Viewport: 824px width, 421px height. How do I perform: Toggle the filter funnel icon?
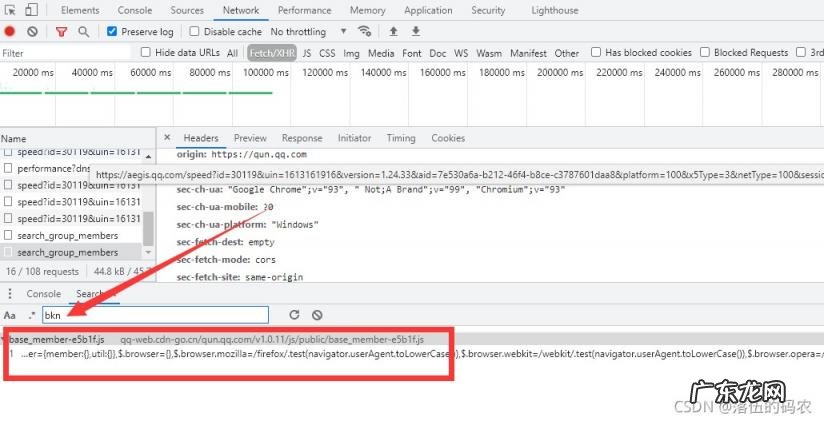point(61,32)
